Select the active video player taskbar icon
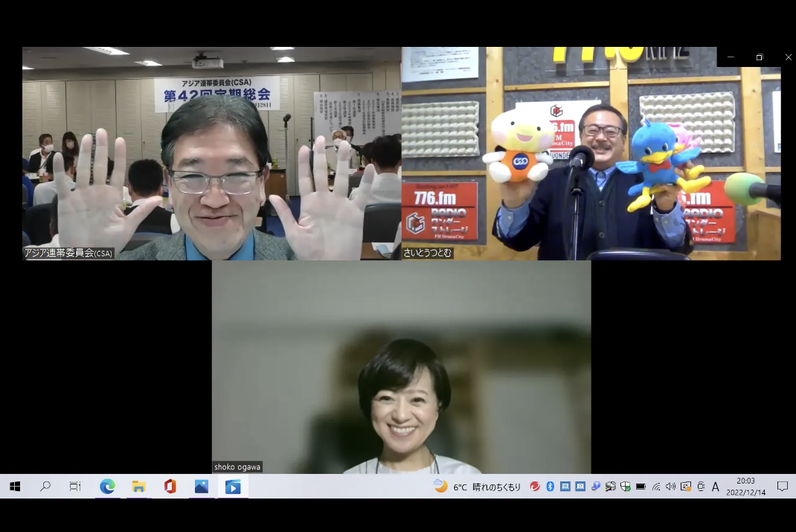 (x=233, y=487)
